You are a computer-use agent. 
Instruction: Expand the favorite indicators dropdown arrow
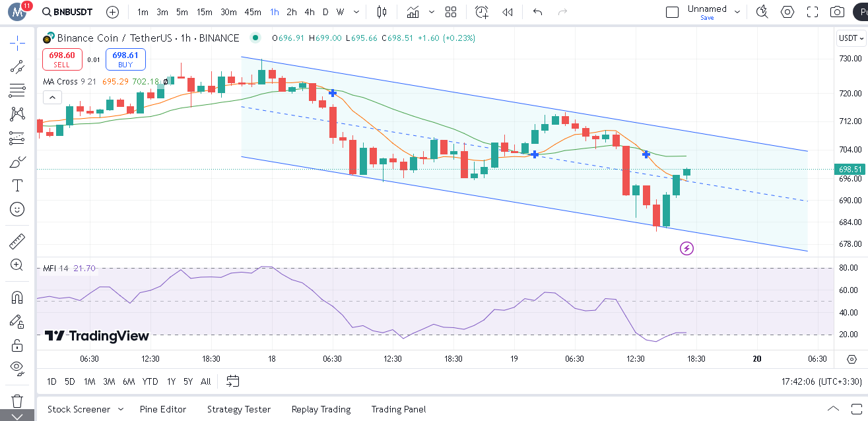click(x=432, y=12)
